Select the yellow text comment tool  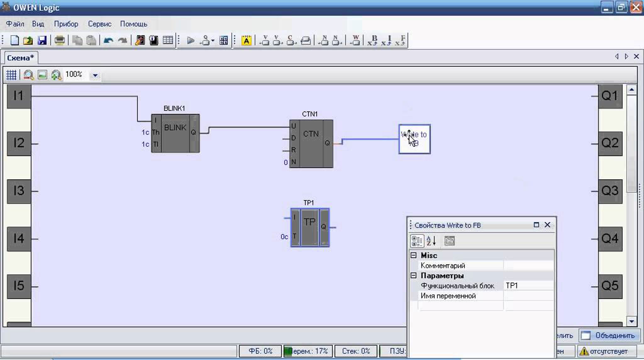tap(246, 40)
